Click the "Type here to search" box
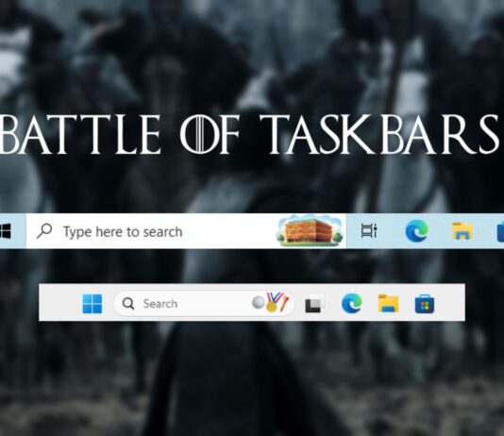Screen dimensions: 504x436 pos(186,231)
